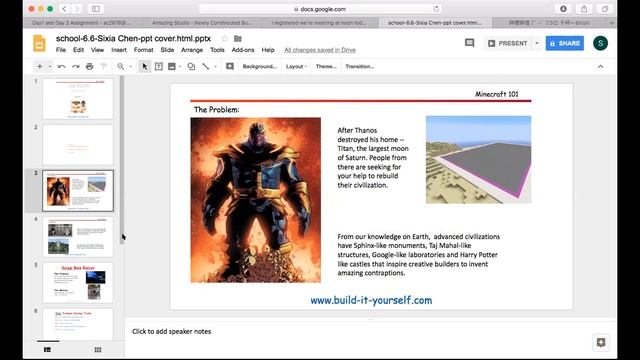Select slide 2 thumbnail

[x=78, y=145]
